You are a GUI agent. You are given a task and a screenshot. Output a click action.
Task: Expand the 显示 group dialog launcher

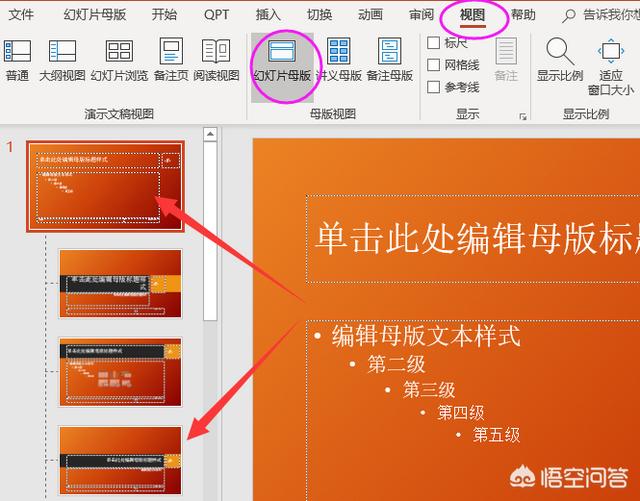[x=522, y=117]
